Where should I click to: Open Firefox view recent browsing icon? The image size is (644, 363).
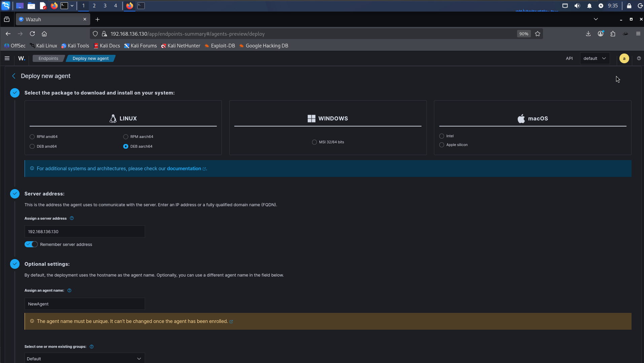(x=7, y=20)
